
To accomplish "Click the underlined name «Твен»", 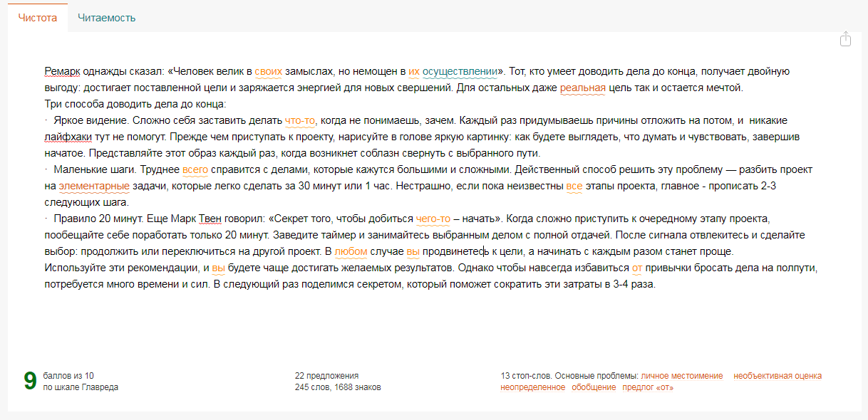I will point(210,219).
